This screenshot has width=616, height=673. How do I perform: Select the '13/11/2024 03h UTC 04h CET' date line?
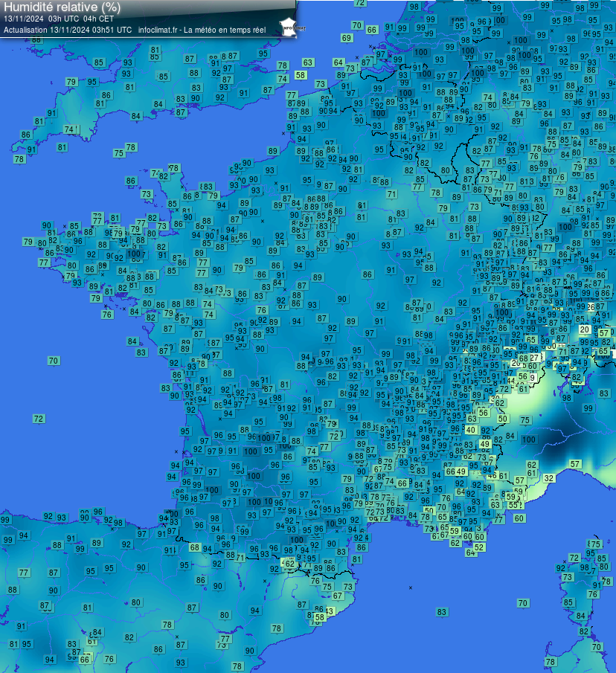(59, 19)
